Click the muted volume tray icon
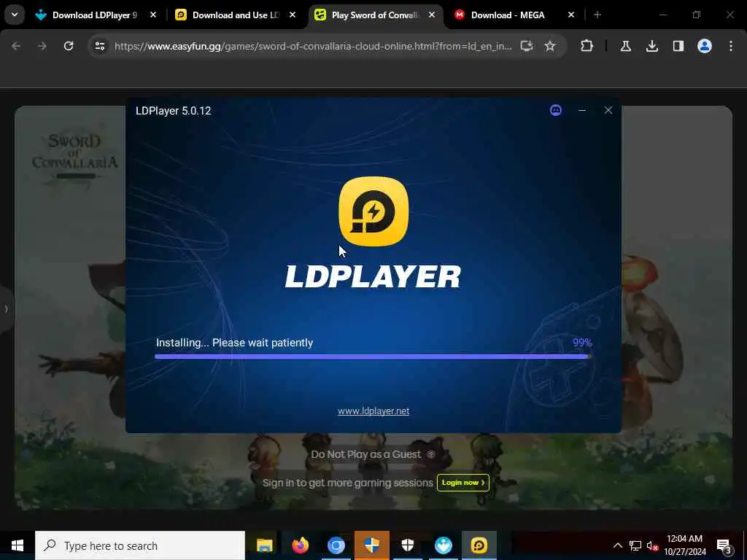 [652, 545]
